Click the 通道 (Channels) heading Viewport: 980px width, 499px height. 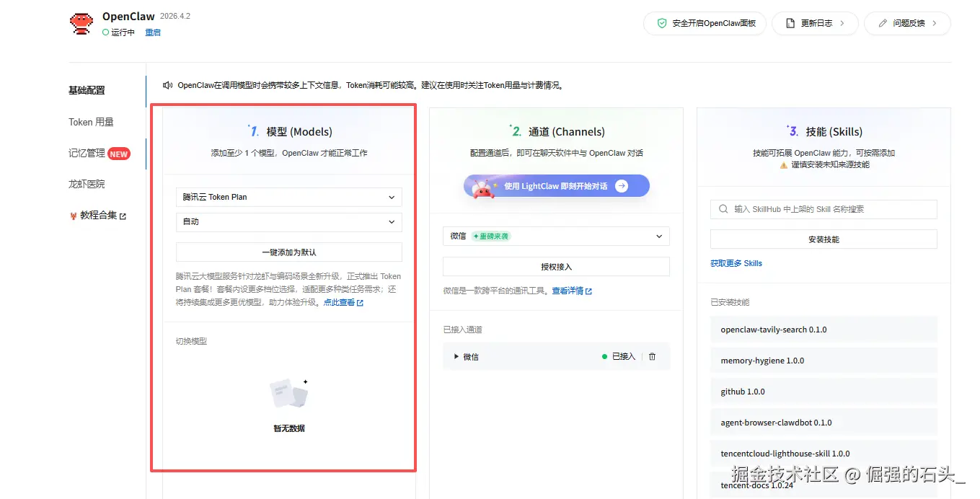coord(566,132)
